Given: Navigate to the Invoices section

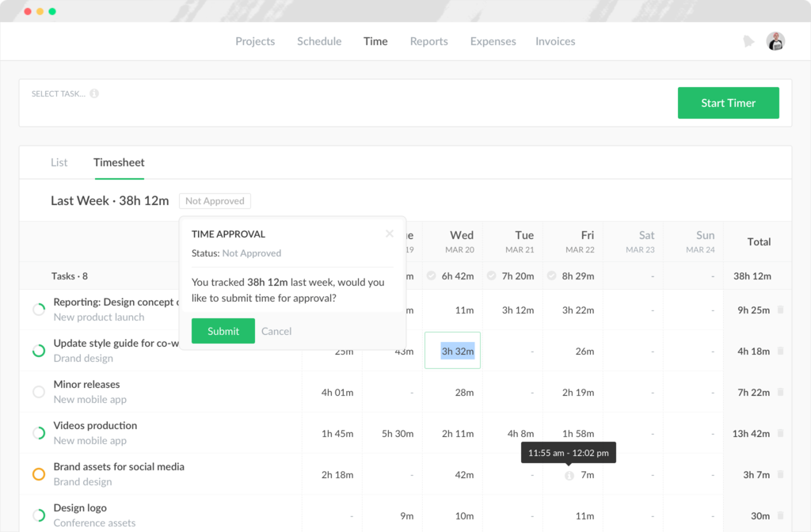Looking at the screenshot, I should [555, 41].
